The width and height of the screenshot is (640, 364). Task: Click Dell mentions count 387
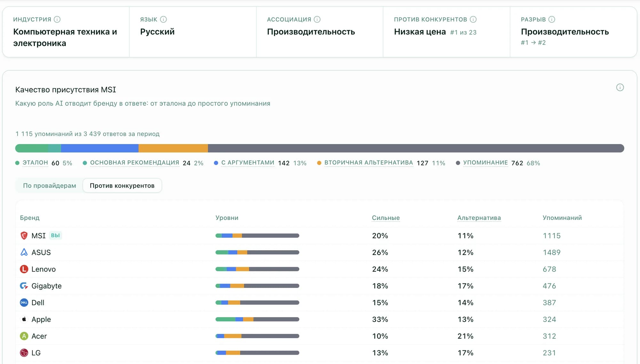(x=549, y=303)
